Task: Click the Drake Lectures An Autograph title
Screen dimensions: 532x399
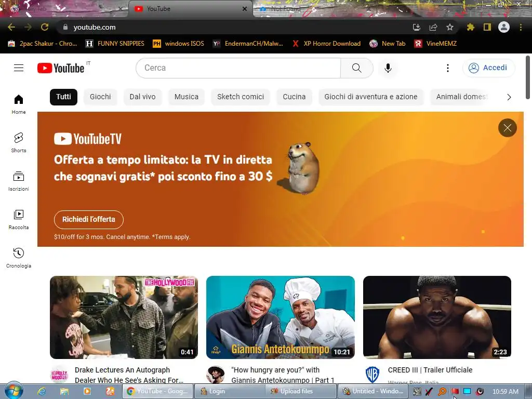Action: [x=129, y=375]
